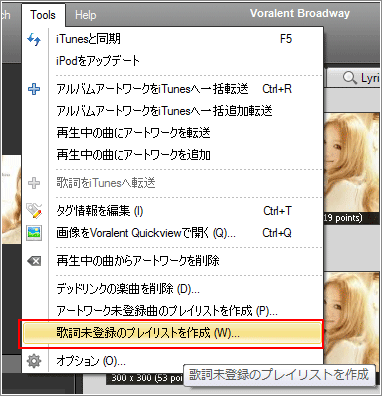
Task: Select アルバムアートワークをiTunesへ一括転送
Action: click(x=173, y=89)
